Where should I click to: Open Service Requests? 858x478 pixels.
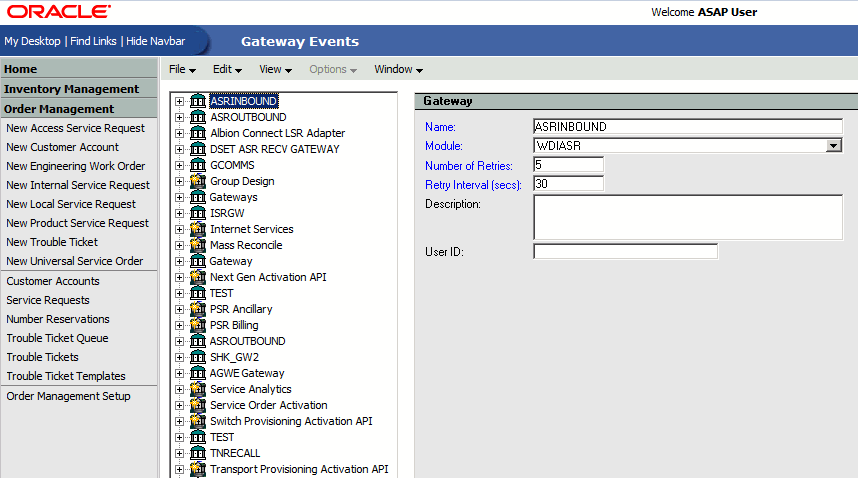[48, 300]
